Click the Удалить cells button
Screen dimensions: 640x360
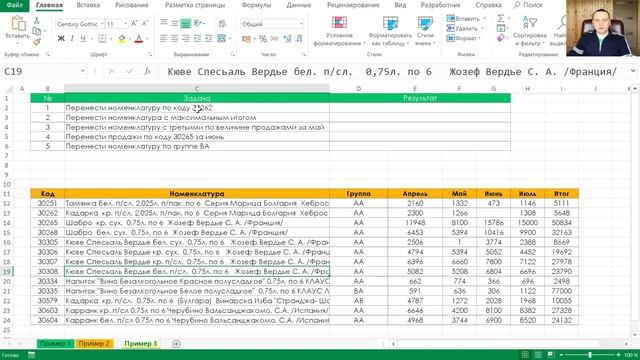[465, 28]
